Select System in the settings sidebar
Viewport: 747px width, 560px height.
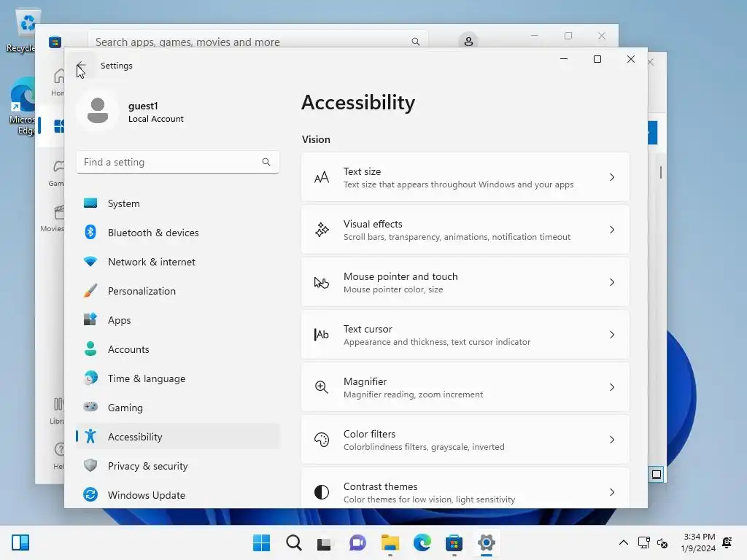[178, 203]
